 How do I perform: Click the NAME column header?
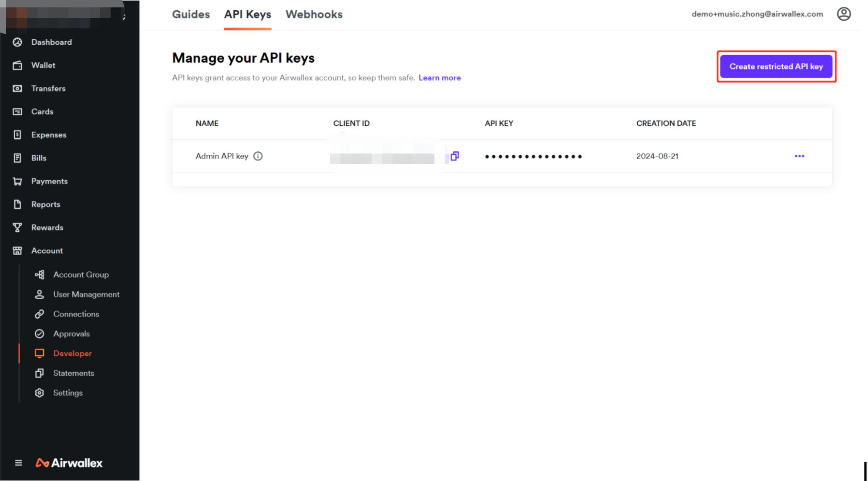click(x=207, y=124)
